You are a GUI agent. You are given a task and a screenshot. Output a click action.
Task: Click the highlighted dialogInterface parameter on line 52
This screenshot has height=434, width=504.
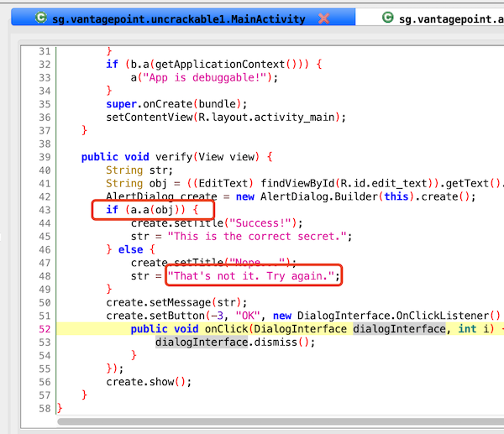[x=400, y=329]
